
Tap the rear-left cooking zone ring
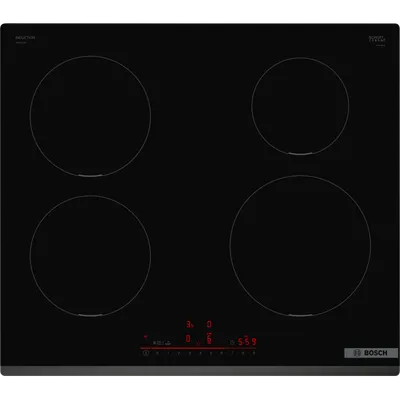pos(90,116)
